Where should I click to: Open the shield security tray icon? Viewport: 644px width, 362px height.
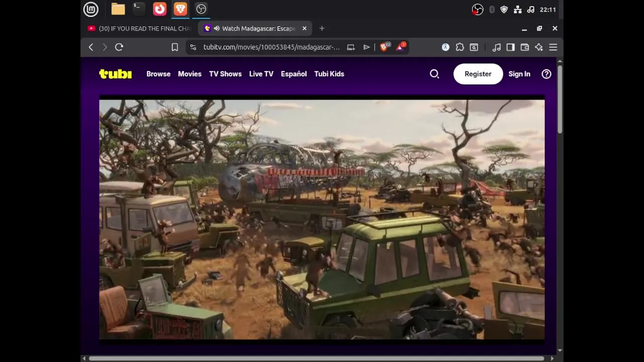[504, 10]
